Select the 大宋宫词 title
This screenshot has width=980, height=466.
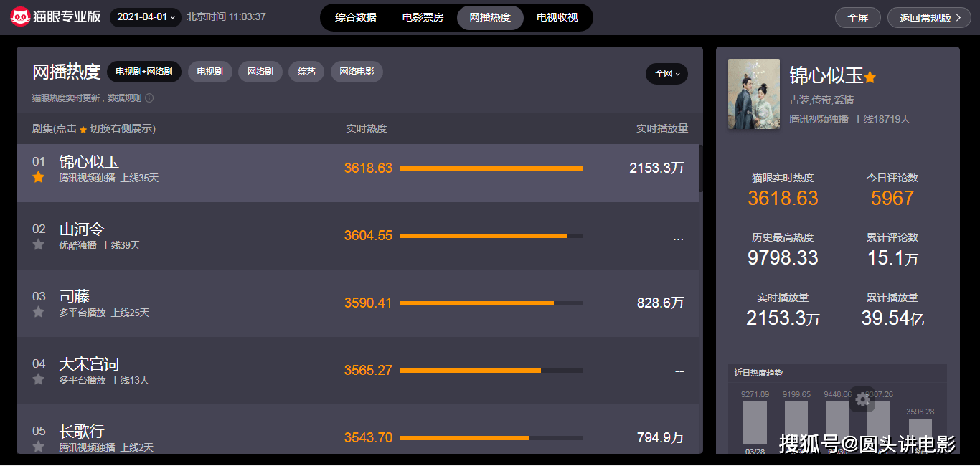[x=89, y=364]
